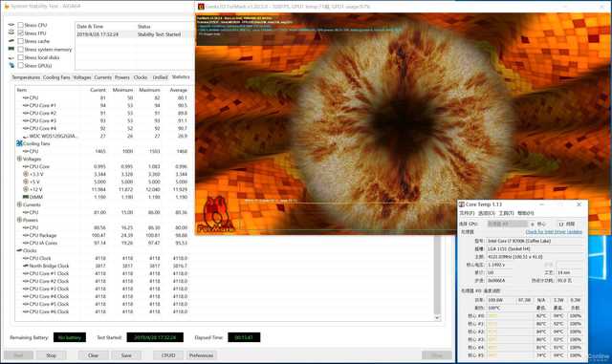Uncheck the Stress FPU checkbox
612x364 pixels.
[x=20, y=33]
